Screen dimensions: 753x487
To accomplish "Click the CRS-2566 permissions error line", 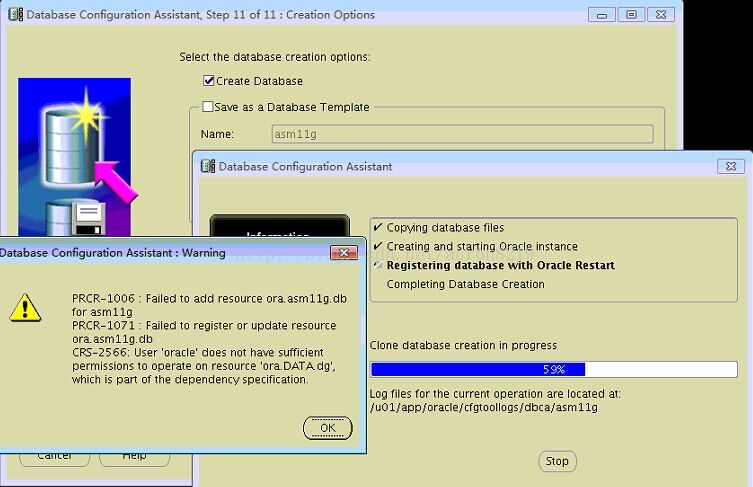I will [204, 366].
